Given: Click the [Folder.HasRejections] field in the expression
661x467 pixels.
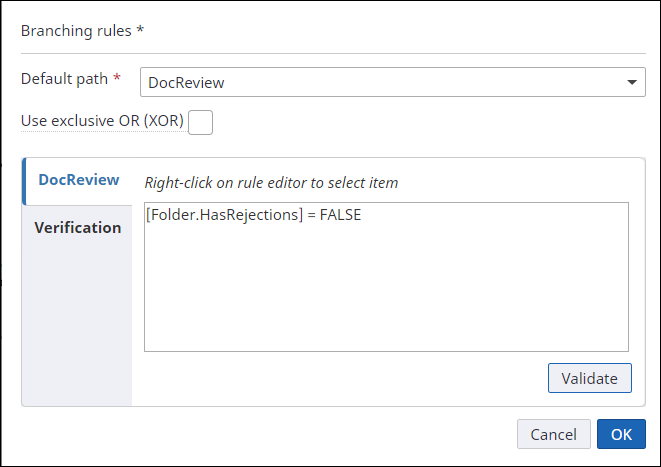Looking at the screenshot, I should click(220, 215).
